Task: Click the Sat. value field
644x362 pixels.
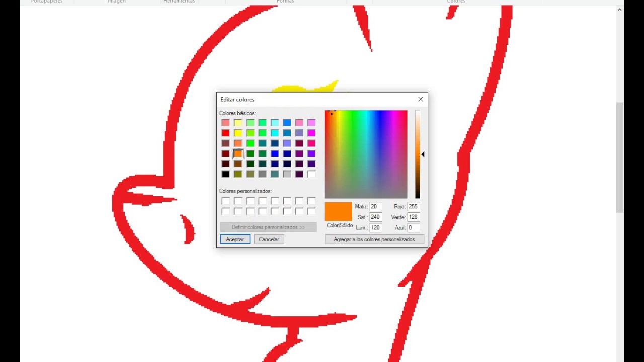Action: pos(376,217)
